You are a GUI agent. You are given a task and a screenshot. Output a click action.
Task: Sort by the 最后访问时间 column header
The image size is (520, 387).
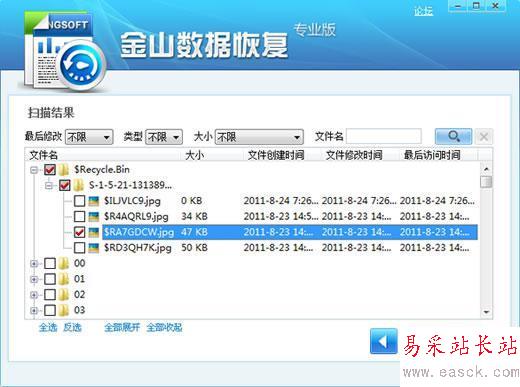(432, 155)
